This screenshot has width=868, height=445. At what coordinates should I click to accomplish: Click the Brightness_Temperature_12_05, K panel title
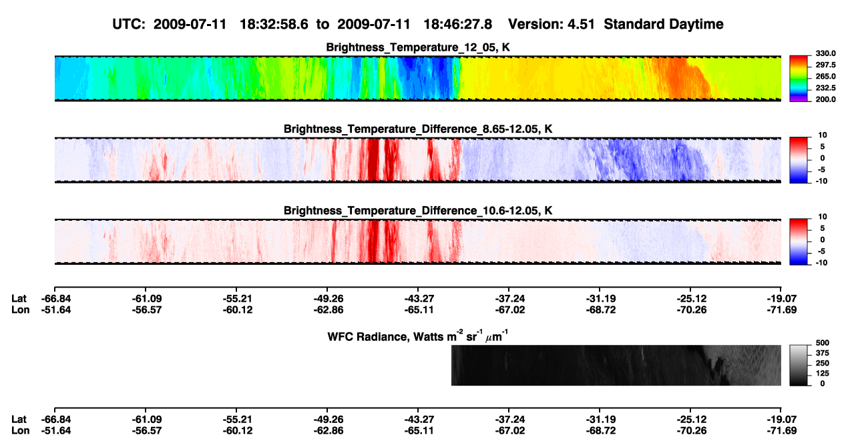(417, 47)
